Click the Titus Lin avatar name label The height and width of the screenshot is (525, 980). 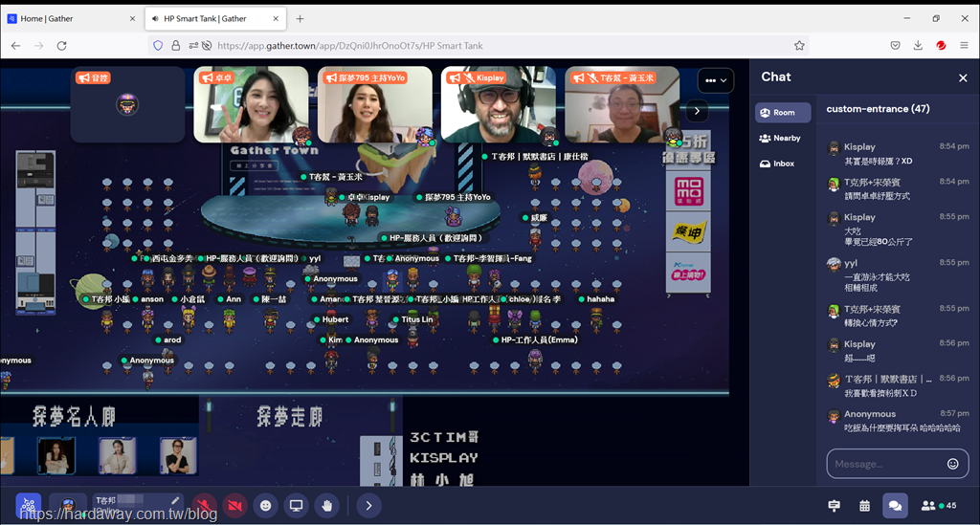point(412,319)
